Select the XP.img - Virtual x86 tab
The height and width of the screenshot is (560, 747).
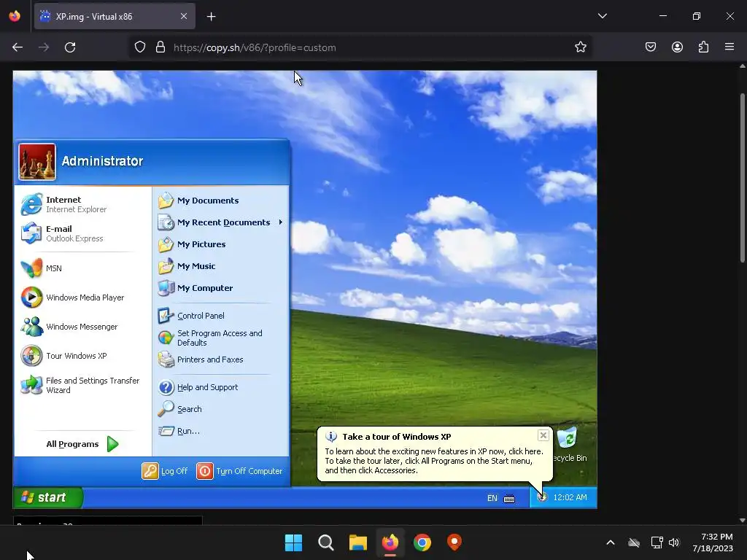(x=115, y=16)
